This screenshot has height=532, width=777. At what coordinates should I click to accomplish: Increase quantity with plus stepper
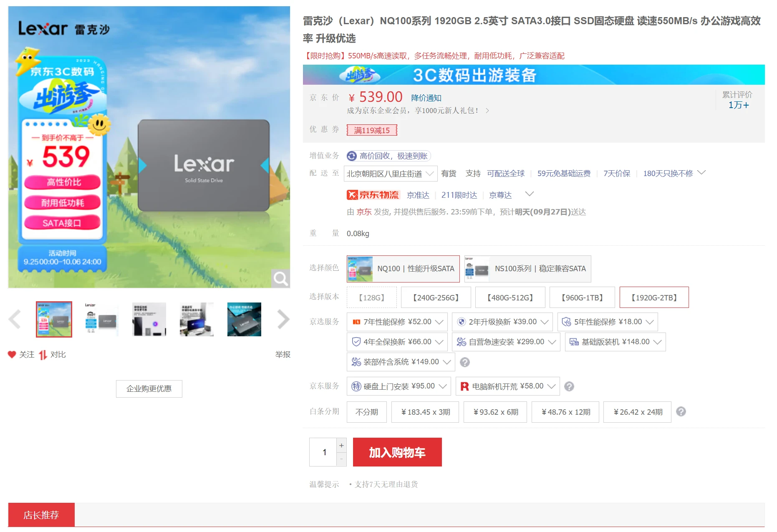coord(342,445)
